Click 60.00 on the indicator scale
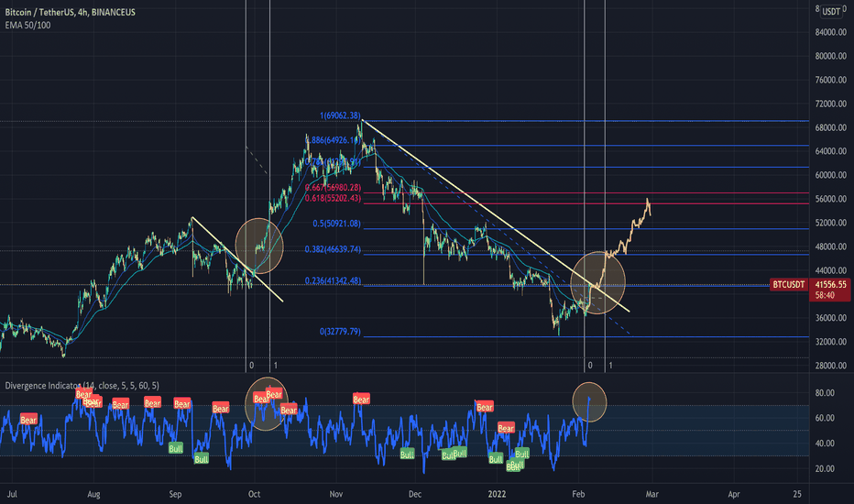The image size is (854, 504). click(x=825, y=418)
